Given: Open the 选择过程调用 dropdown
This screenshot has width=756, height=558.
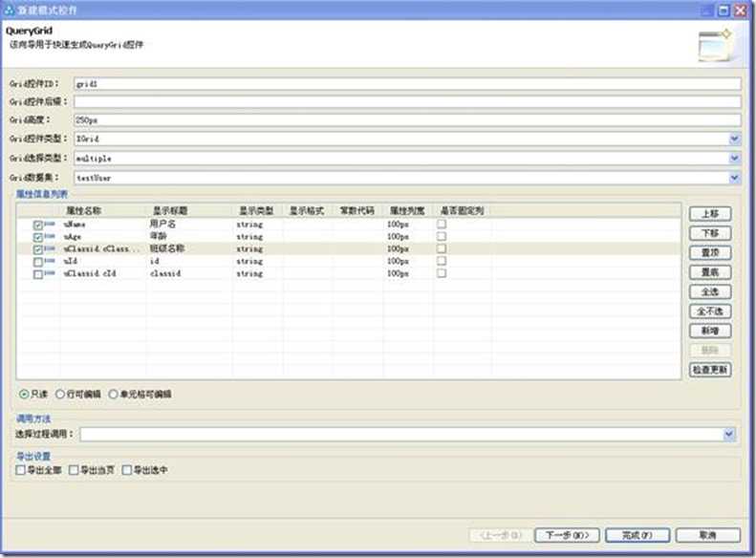Looking at the screenshot, I should coord(729,434).
